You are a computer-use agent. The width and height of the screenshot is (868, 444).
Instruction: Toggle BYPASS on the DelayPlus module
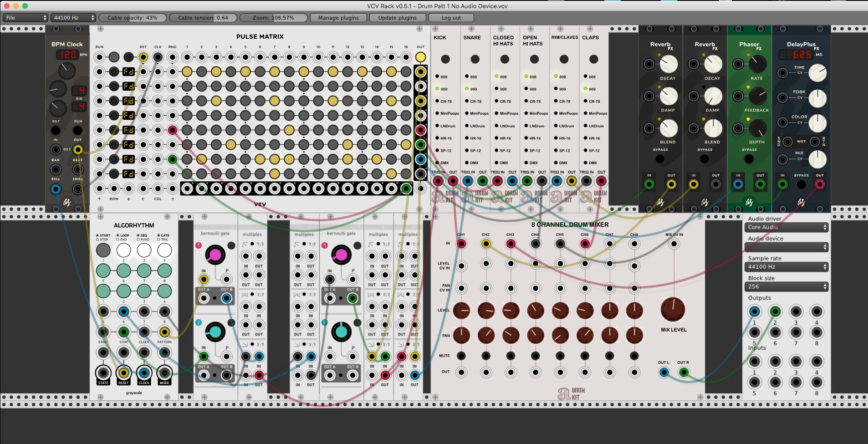pyautogui.click(x=802, y=184)
